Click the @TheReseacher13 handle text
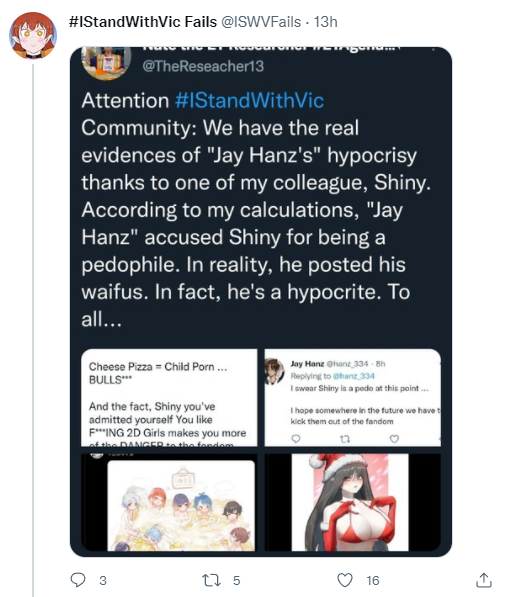522x597 pixels. point(203,66)
